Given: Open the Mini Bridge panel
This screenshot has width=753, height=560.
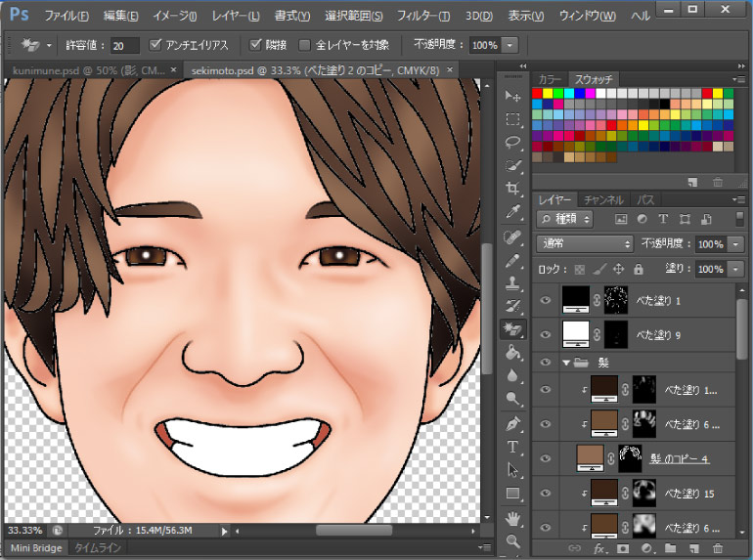Looking at the screenshot, I should point(35,548).
